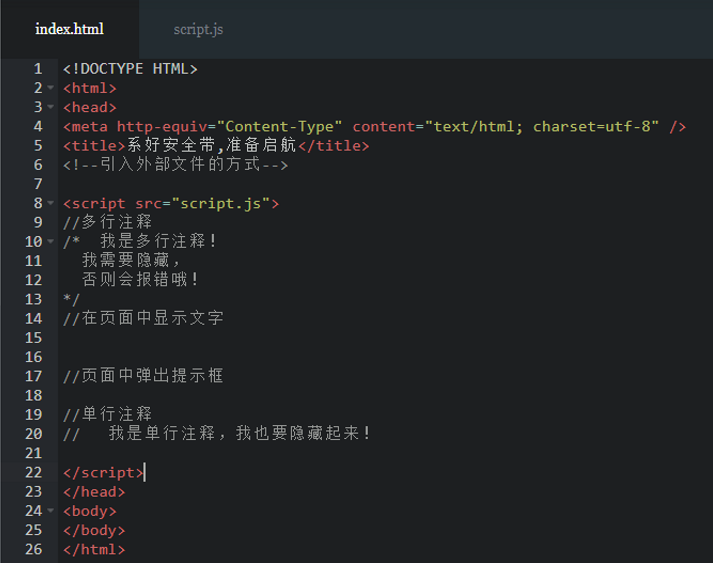The height and width of the screenshot is (563, 713).
Task: Collapse the html tag fold arrow on line 2
Action: pos(51,88)
